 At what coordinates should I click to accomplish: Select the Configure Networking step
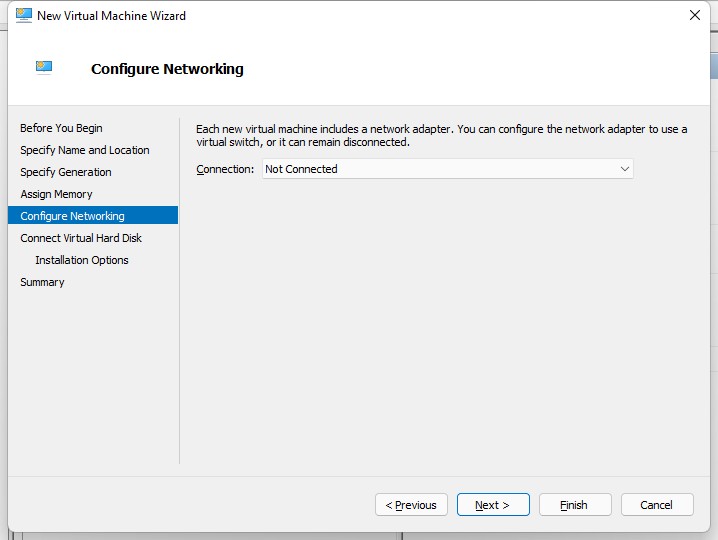93,215
